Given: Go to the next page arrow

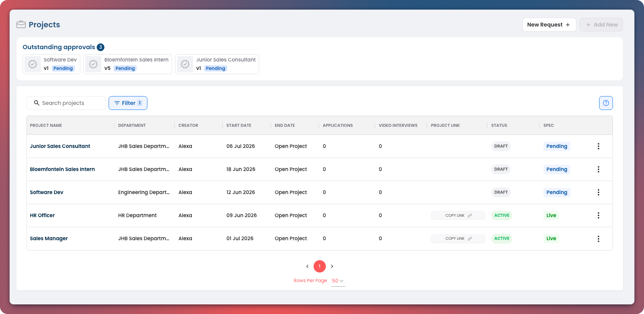Looking at the screenshot, I should pyautogui.click(x=332, y=266).
